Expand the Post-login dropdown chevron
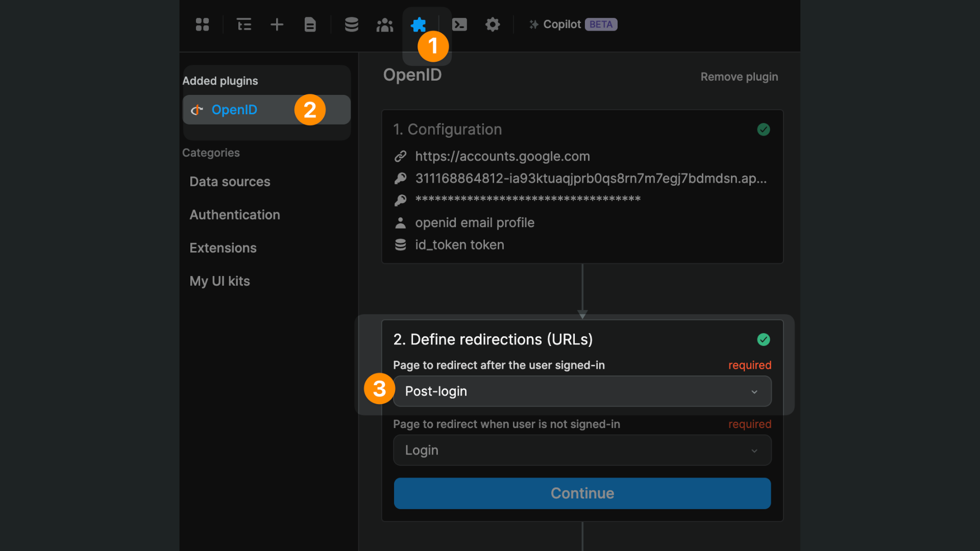 point(754,392)
